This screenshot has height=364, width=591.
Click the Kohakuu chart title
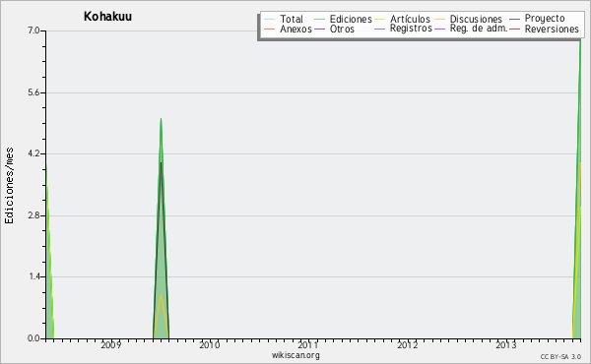click(x=107, y=17)
